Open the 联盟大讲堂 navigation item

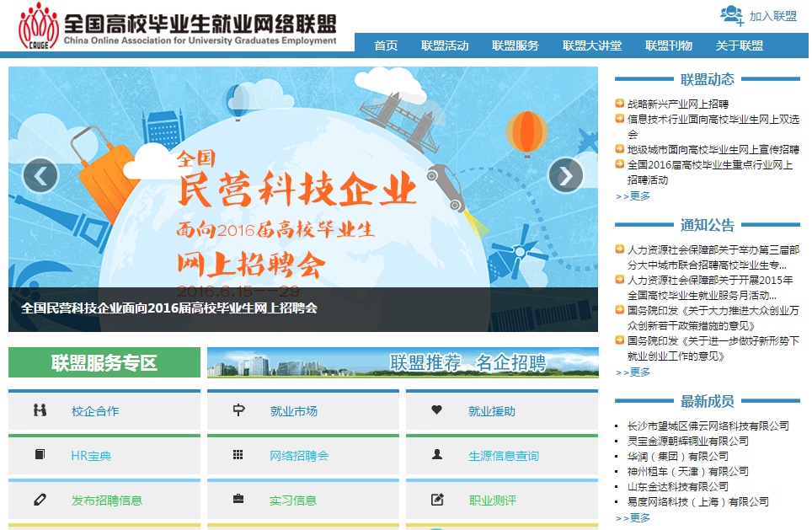point(592,46)
